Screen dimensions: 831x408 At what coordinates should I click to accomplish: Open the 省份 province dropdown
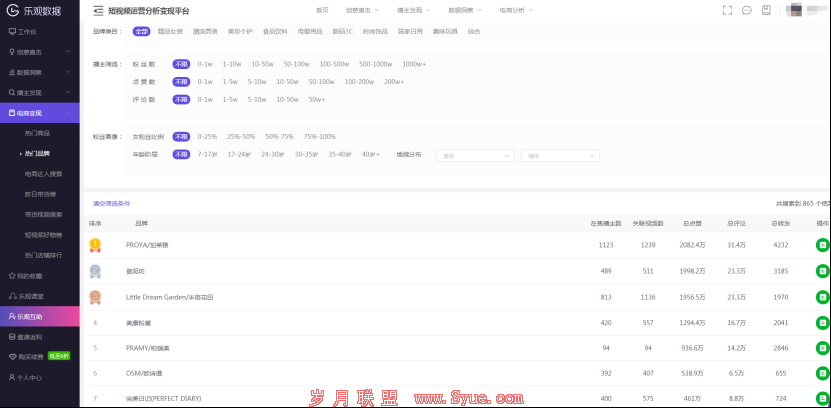[475, 156]
